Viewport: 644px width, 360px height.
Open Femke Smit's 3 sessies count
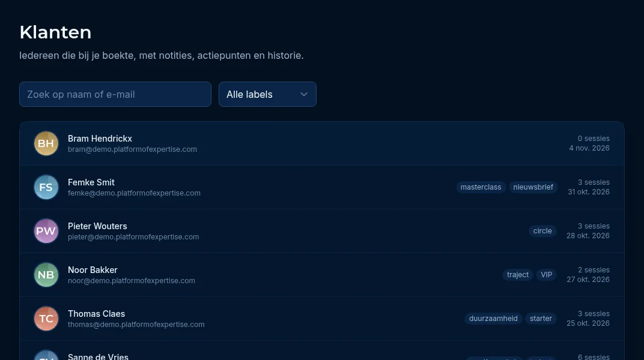click(x=594, y=182)
